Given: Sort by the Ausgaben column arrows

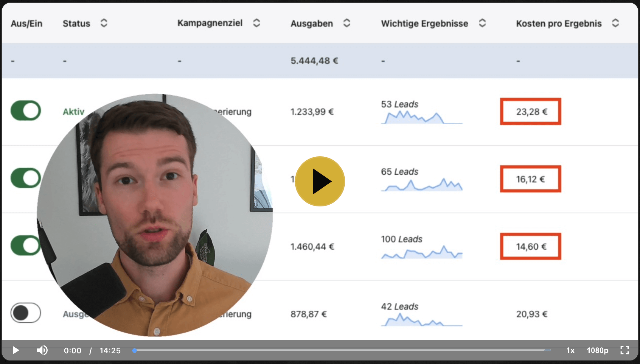Looking at the screenshot, I should (x=347, y=23).
